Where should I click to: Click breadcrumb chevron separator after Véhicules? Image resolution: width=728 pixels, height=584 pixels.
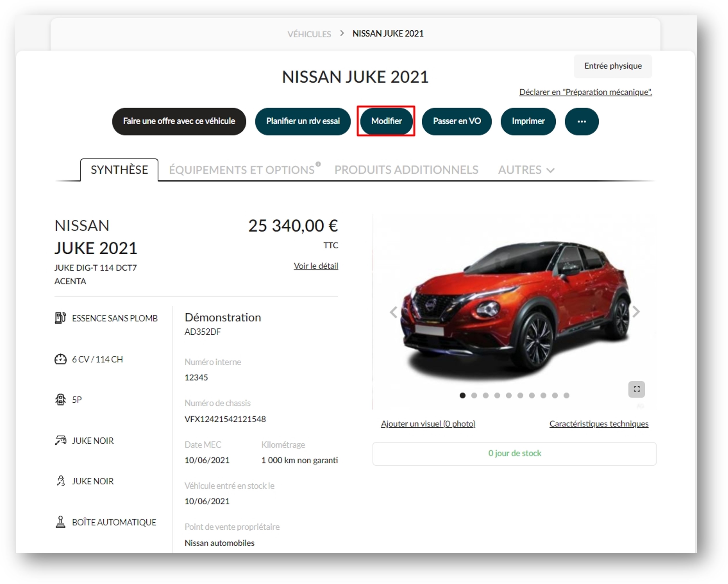pos(342,33)
